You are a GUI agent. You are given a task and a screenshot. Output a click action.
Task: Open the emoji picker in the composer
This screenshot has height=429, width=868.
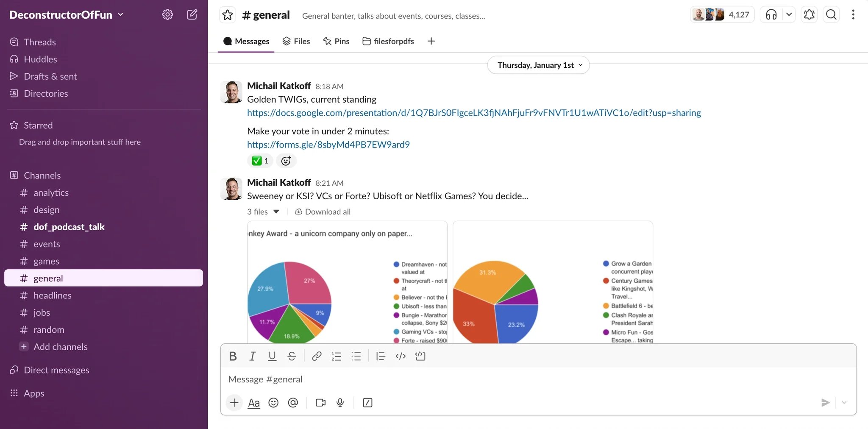(x=273, y=403)
